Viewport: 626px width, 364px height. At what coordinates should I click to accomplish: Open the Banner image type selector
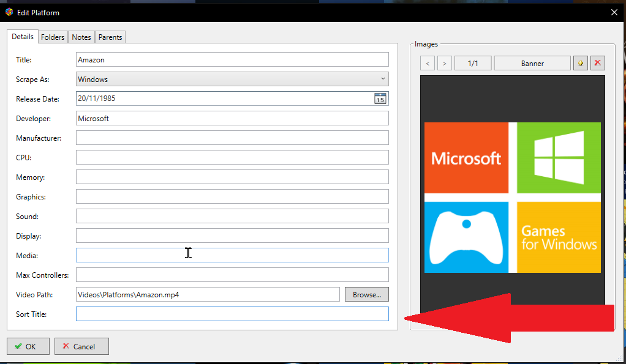tap(532, 63)
